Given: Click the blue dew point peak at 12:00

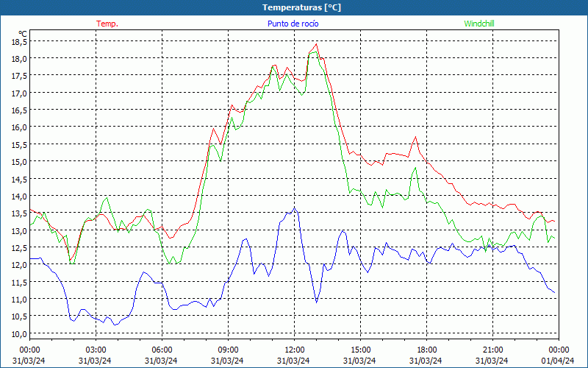Looking at the screenshot, I should (x=295, y=208).
